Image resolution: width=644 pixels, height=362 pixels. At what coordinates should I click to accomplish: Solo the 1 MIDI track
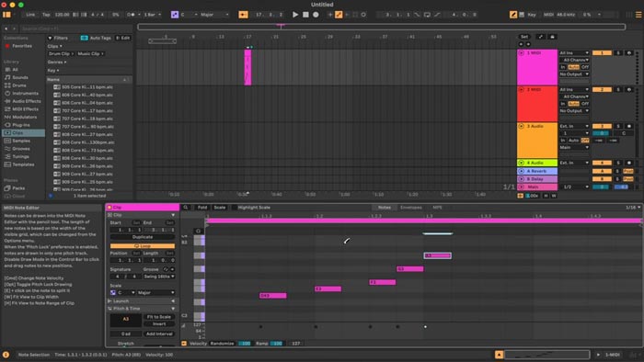point(618,53)
